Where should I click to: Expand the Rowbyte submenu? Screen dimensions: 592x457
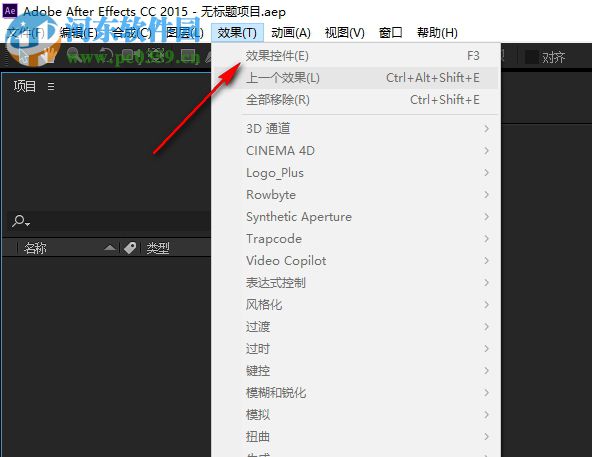tap(356, 195)
